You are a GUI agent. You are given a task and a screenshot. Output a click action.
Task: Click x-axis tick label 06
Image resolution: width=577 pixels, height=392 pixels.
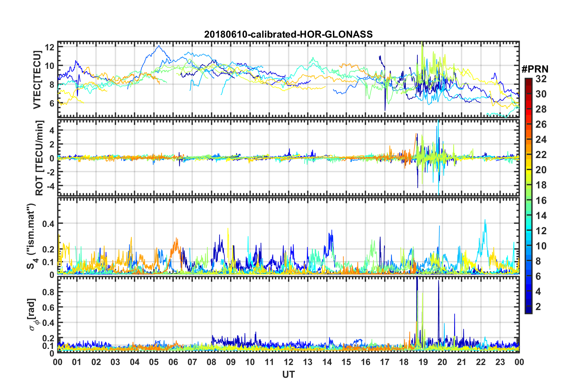pos(173,362)
